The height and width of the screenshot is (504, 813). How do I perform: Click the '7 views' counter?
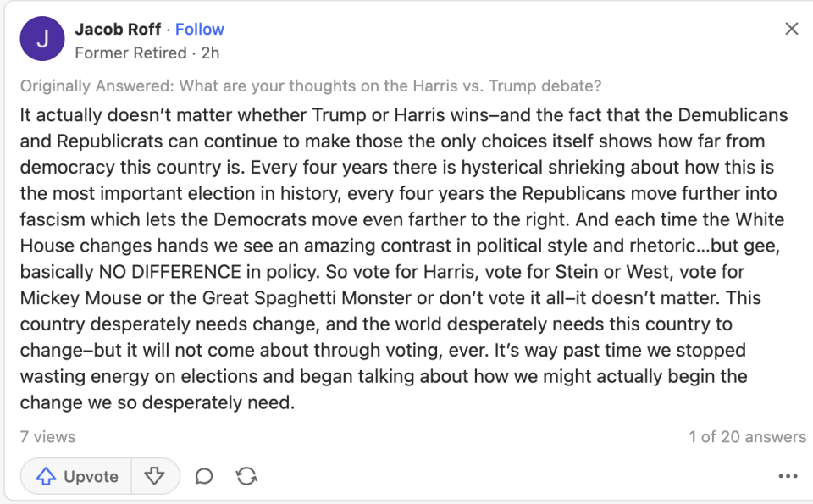pyautogui.click(x=47, y=437)
